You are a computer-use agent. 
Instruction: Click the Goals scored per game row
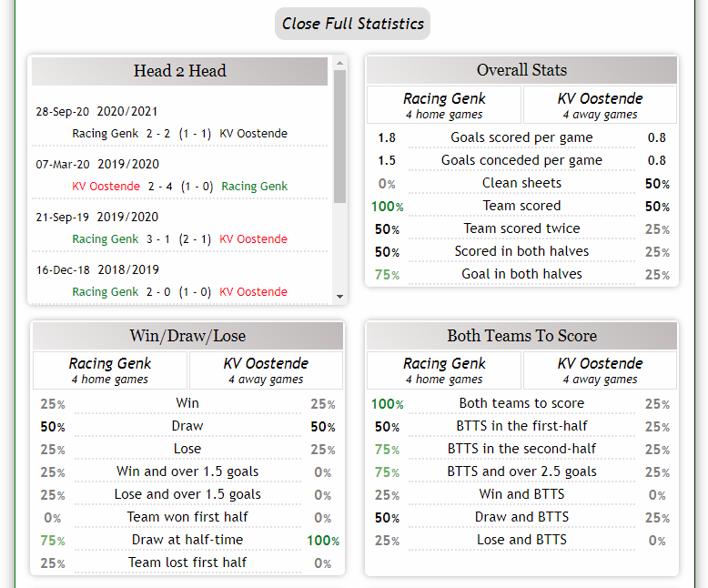521,137
